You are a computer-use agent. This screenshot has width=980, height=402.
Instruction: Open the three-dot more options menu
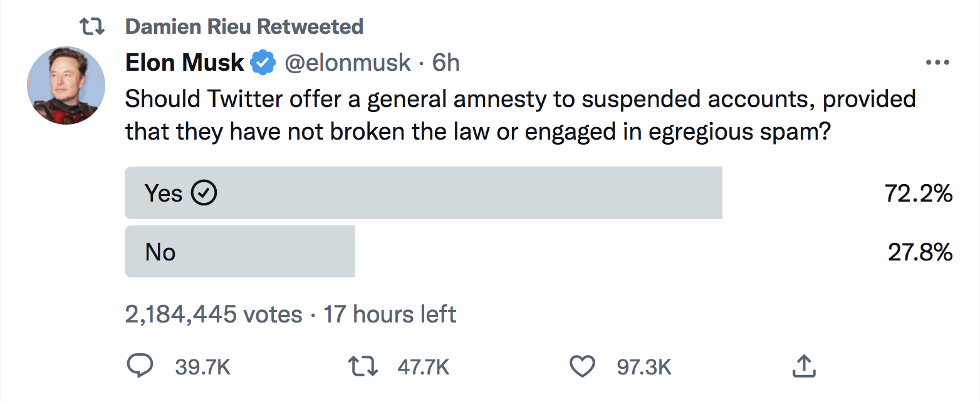coord(937,63)
